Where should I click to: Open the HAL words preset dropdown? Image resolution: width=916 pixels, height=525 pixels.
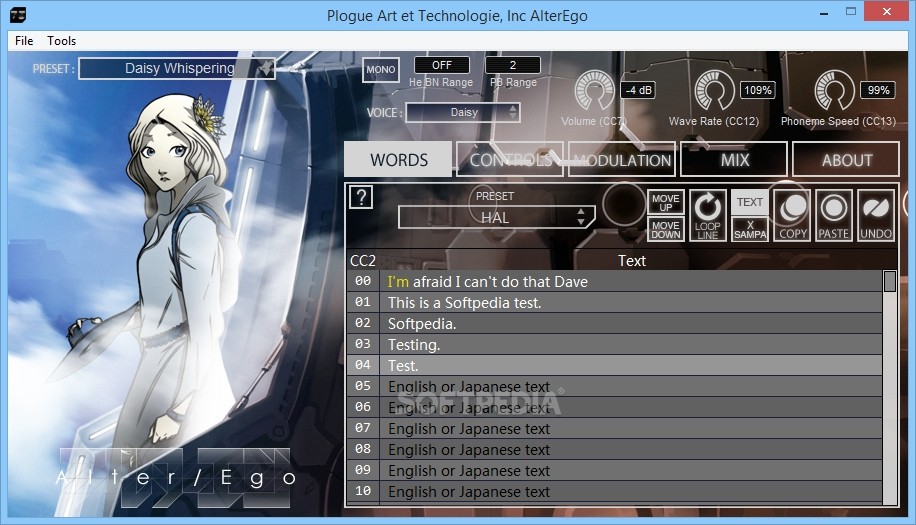click(496, 217)
